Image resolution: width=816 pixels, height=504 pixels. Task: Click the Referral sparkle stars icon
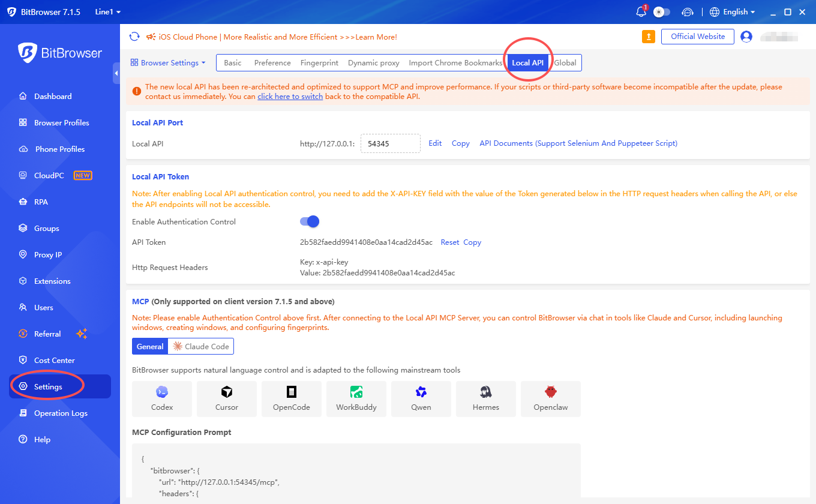coord(82,334)
